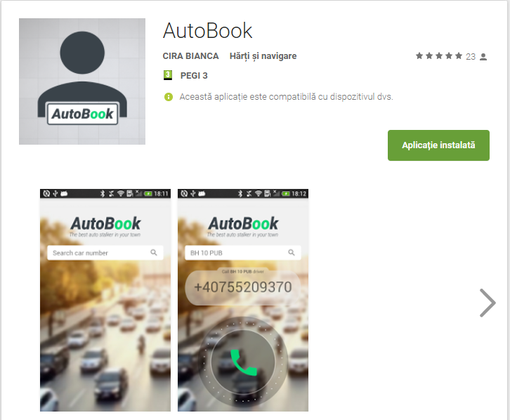The width and height of the screenshot is (510, 420).
Task: Click the PEGI 3 rating badge icon
Action: coord(168,75)
